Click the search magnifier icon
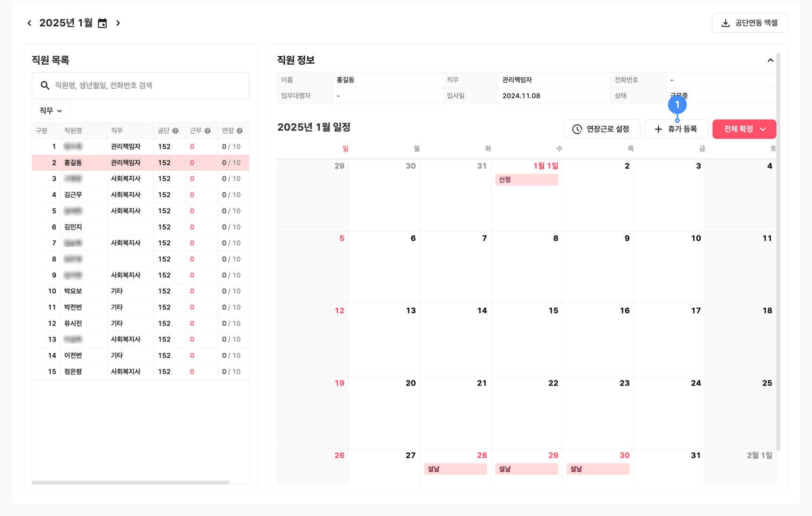The height and width of the screenshot is (516, 812). 45,85
